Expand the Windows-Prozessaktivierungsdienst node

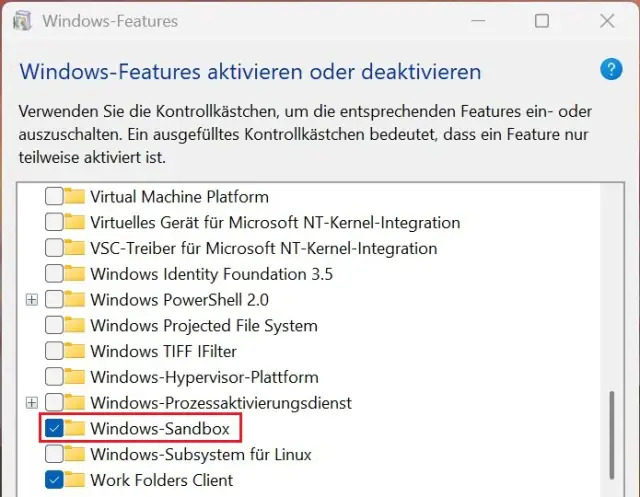(x=32, y=403)
